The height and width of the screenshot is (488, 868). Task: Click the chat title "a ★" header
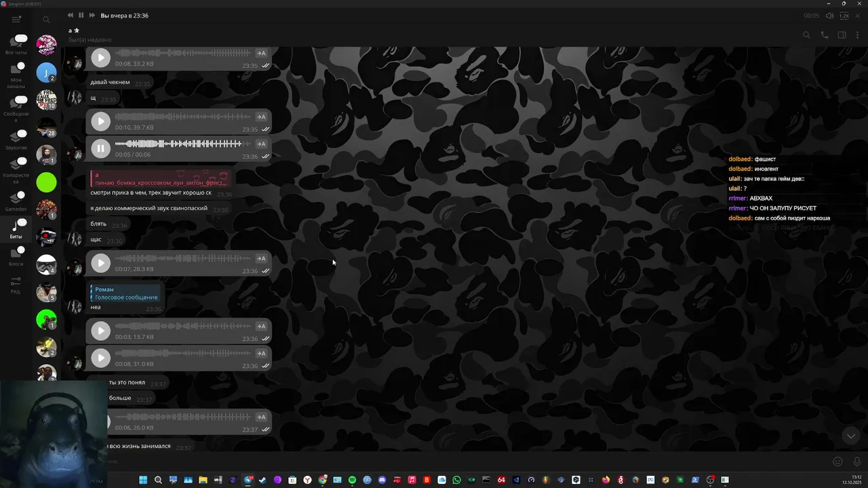coord(74,30)
